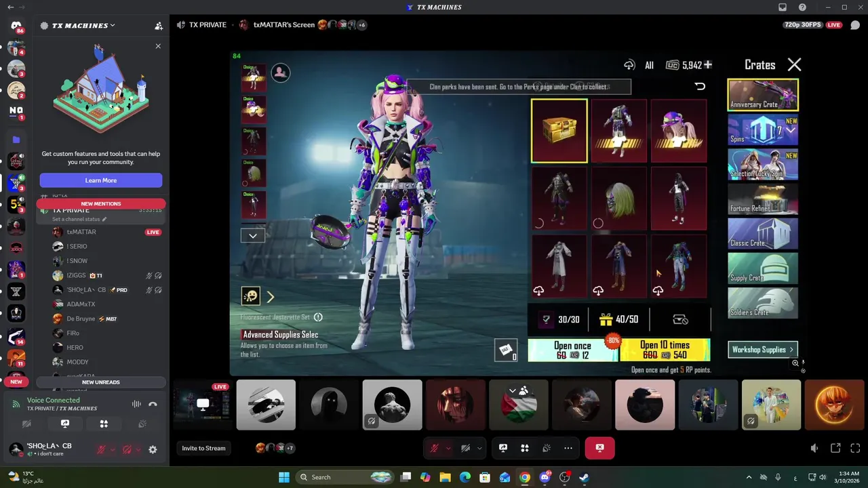Open input device dropdown beside mute button
Image resolution: width=868 pixels, height=488 pixels.
pos(113,449)
